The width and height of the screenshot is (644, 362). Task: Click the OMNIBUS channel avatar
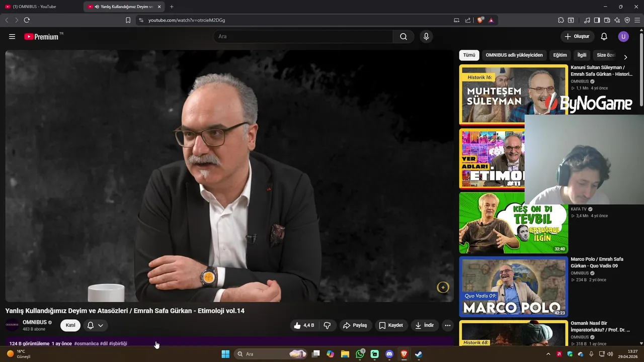12,325
